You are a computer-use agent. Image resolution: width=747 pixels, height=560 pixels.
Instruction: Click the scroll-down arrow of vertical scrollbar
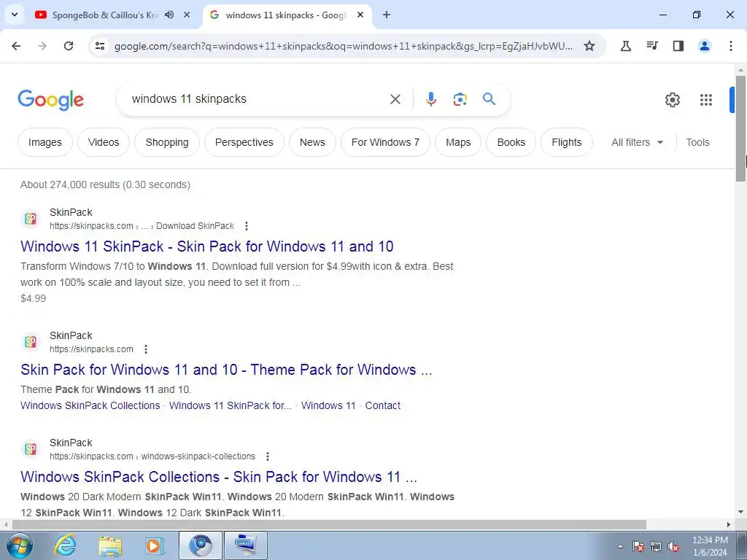pyautogui.click(x=740, y=513)
